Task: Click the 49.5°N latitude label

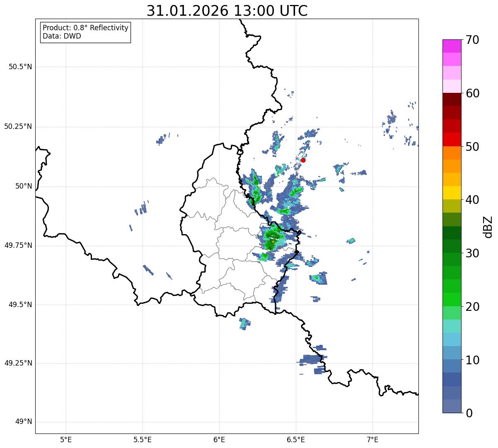Action: (x=20, y=305)
